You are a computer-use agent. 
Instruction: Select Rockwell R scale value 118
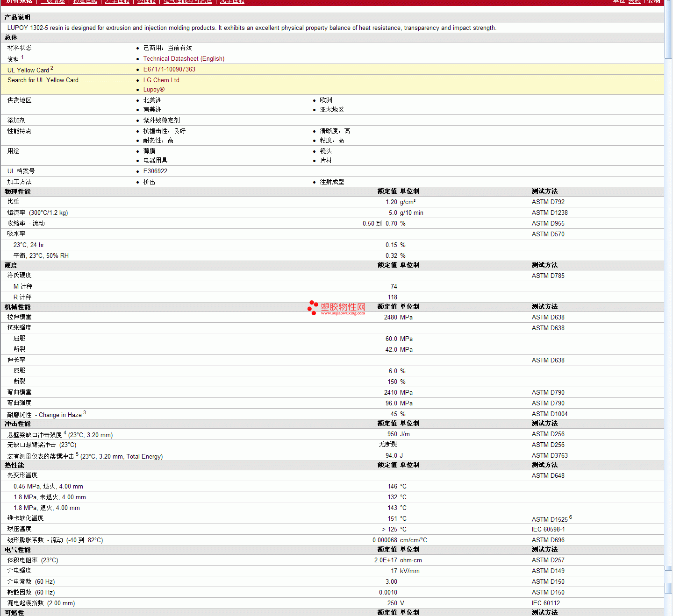pos(393,297)
